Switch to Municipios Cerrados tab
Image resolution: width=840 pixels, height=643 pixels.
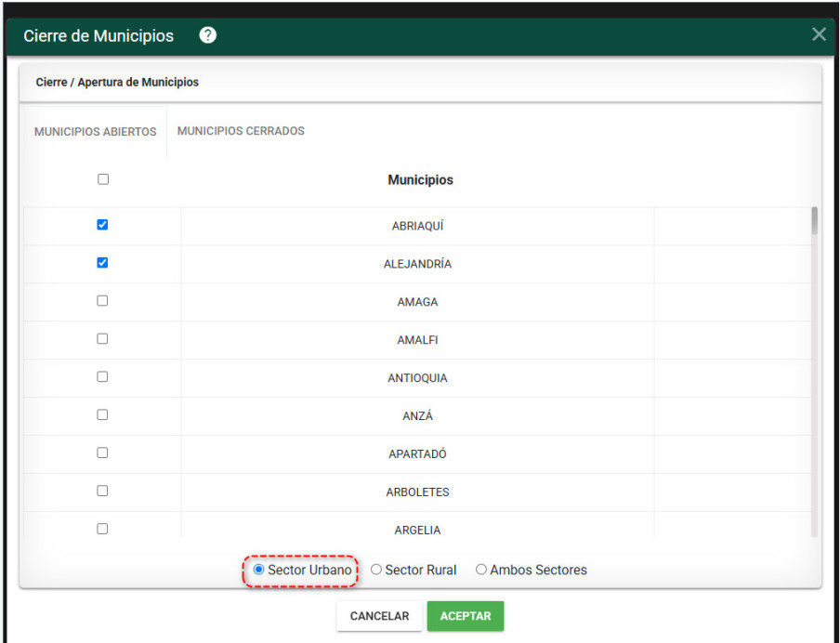(x=241, y=131)
